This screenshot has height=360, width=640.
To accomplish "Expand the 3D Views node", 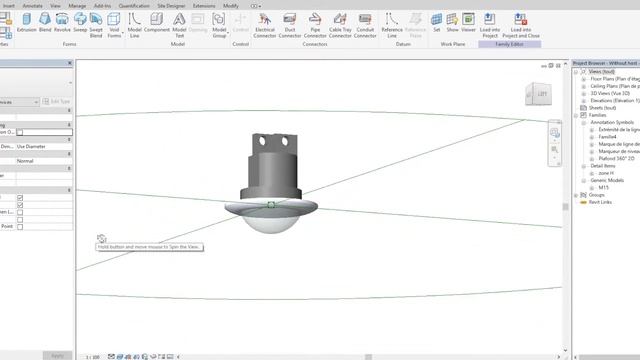I will pyautogui.click(x=584, y=93).
